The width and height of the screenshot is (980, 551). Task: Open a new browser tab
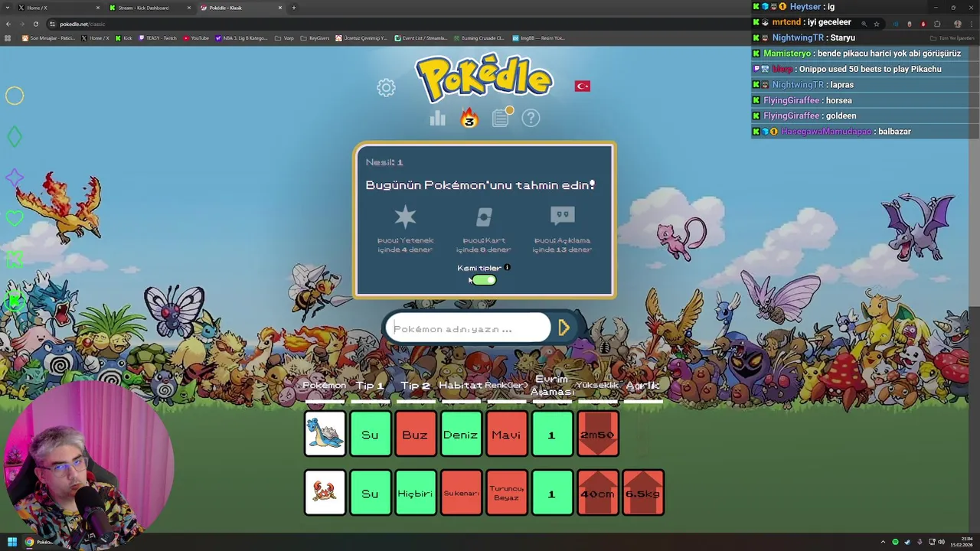[294, 8]
